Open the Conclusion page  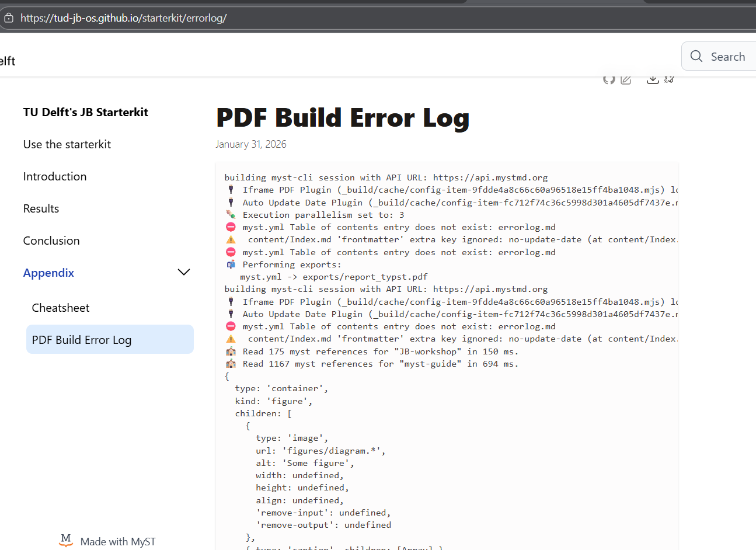tap(51, 241)
